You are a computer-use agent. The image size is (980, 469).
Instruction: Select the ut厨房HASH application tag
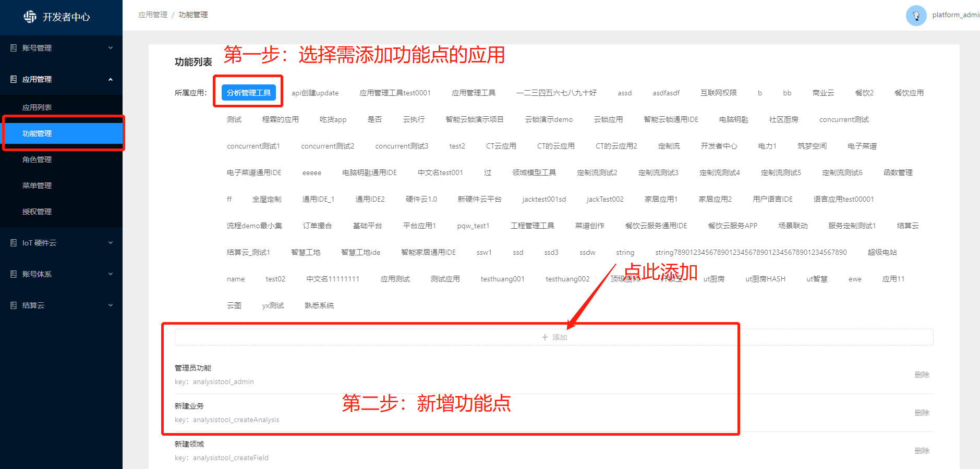[x=766, y=279]
